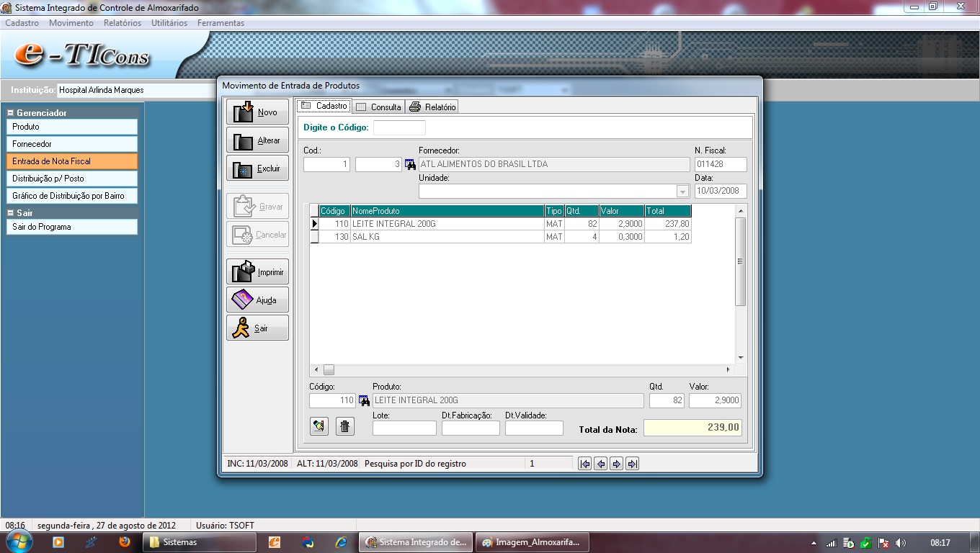The width and height of the screenshot is (980, 553).
Task: Go to the first record
Action: (x=584, y=464)
